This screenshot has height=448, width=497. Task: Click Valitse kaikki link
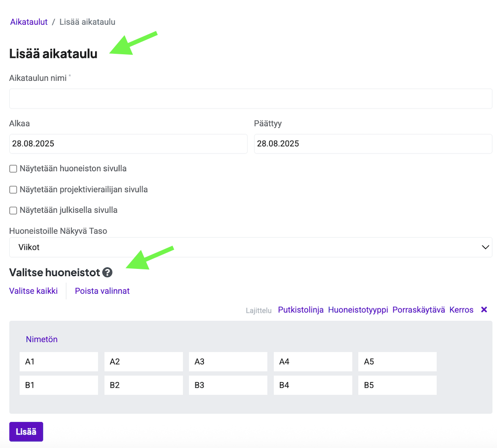pyautogui.click(x=33, y=291)
